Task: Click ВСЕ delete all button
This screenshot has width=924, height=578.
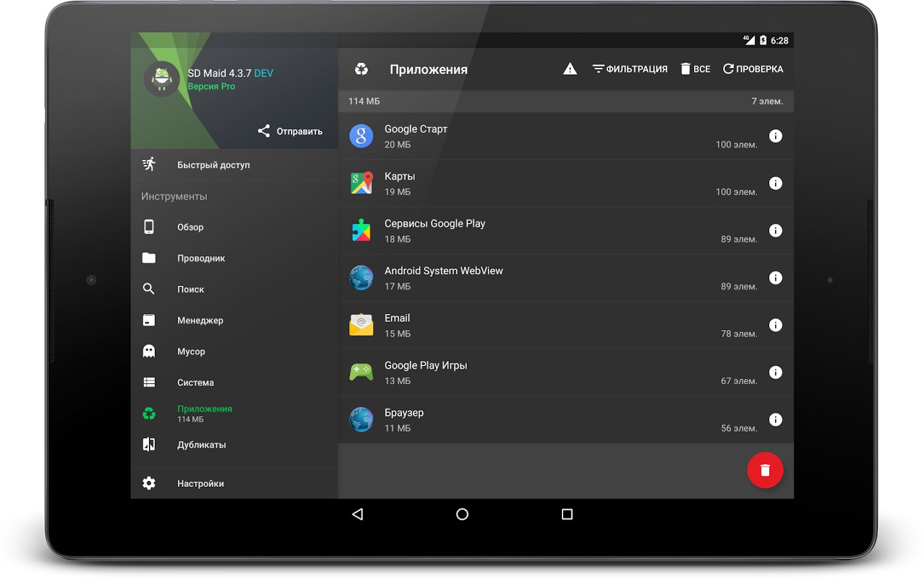Action: click(695, 69)
